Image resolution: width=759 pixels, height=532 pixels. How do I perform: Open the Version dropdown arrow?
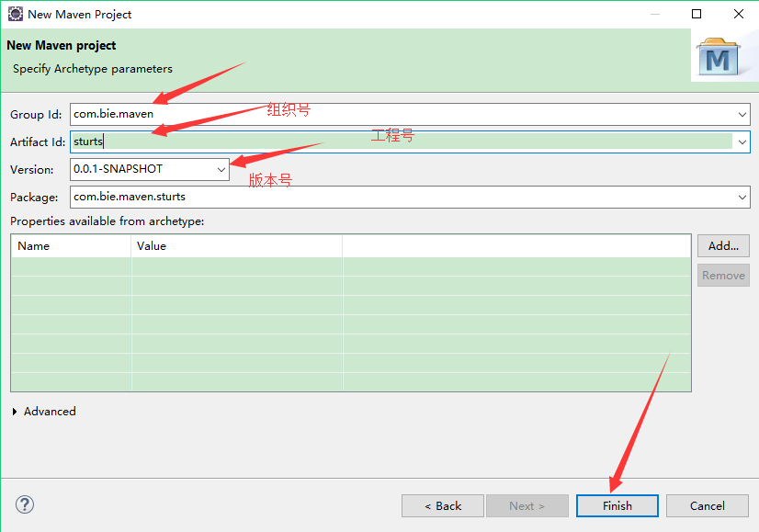221,170
